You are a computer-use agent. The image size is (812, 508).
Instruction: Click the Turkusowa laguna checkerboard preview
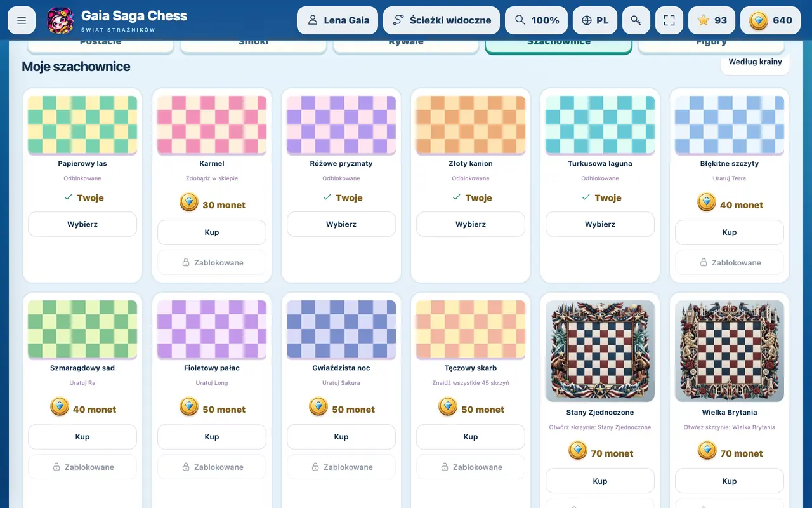[600, 124]
